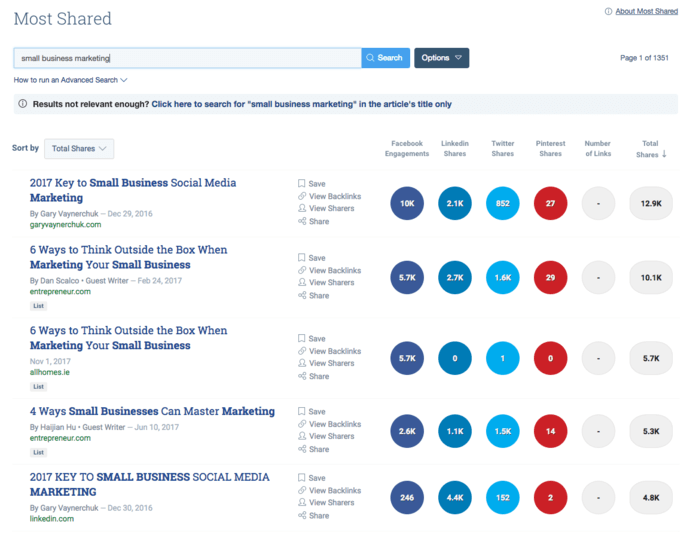Screen dimensions: 690x534
Task: Save the garyvaynerchuk.com article via bookmark icon
Action: (302, 184)
